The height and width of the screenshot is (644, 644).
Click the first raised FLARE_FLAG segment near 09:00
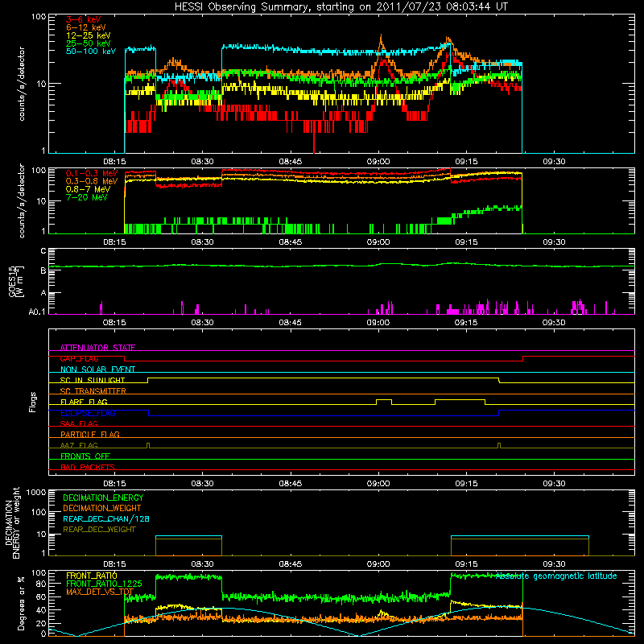pyautogui.click(x=384, y=399)
